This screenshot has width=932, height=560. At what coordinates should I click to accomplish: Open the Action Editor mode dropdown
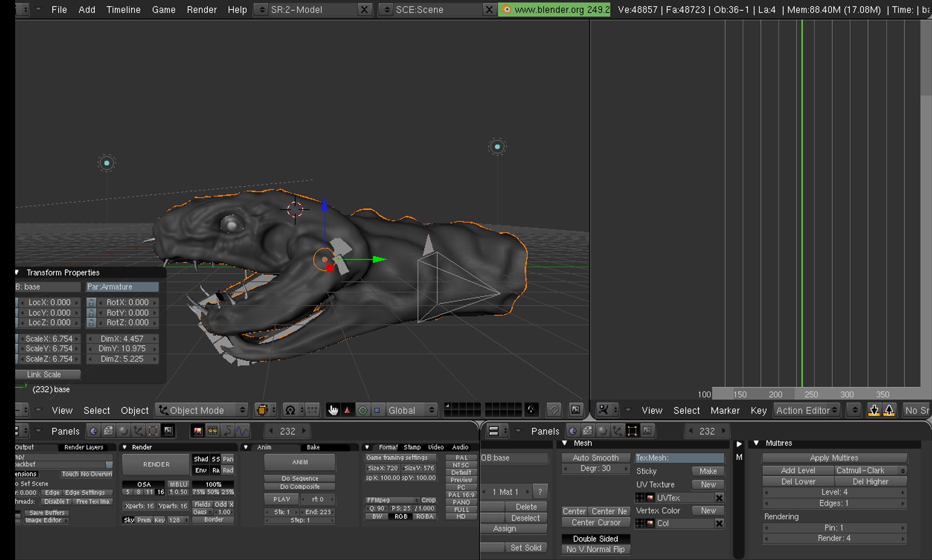806,410
